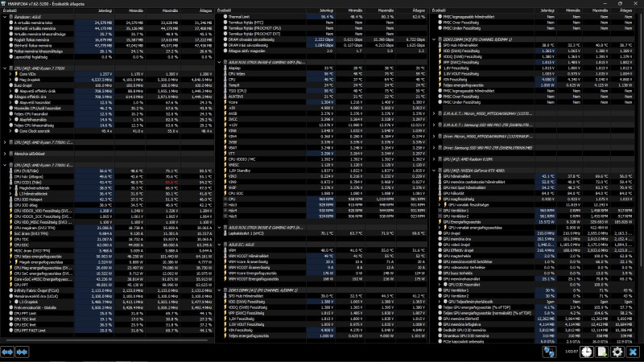
Task: Click Átlagos column header above PMIC rows
Action: pos(621,10)
